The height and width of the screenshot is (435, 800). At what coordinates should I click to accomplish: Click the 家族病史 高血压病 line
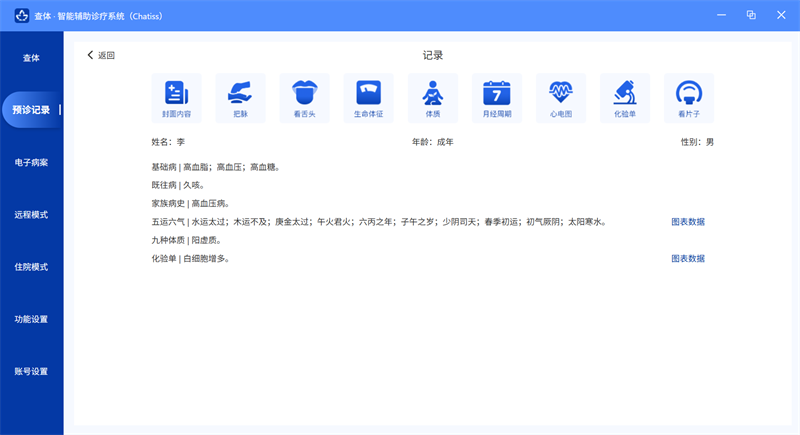pos(191,203)
